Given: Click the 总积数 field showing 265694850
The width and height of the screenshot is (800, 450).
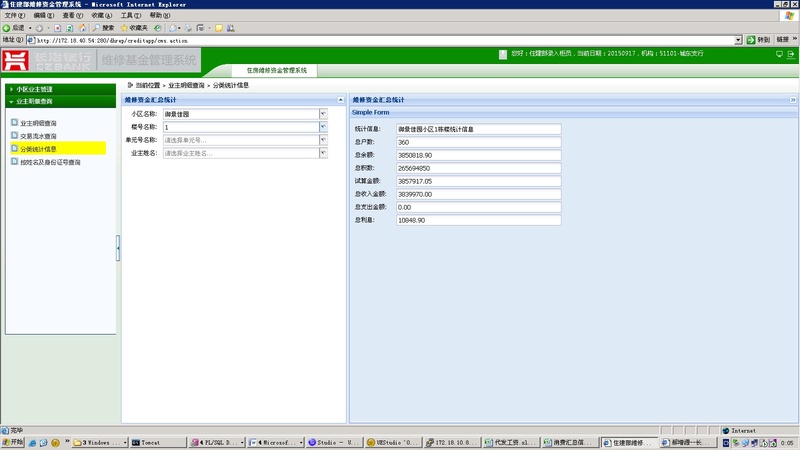Looking at the screenshot, I should 479,168.
